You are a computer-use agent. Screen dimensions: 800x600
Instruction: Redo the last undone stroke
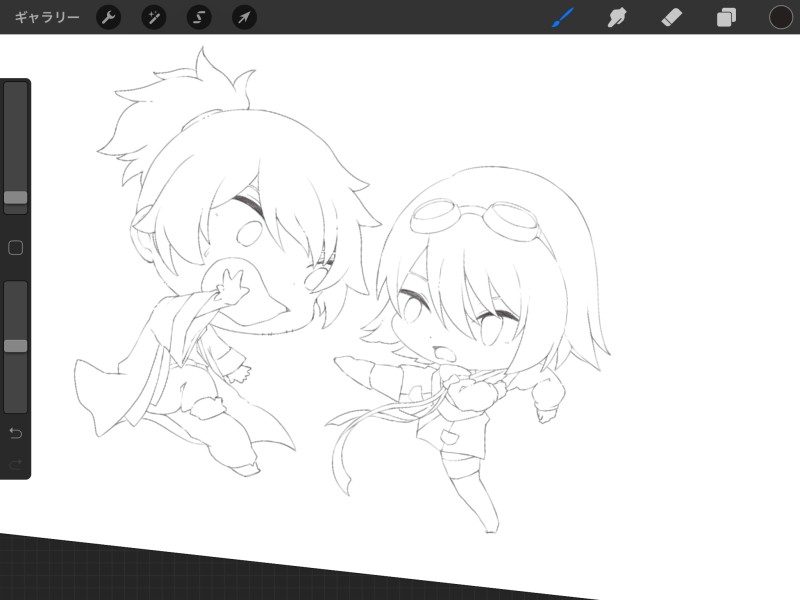point(16,464)
